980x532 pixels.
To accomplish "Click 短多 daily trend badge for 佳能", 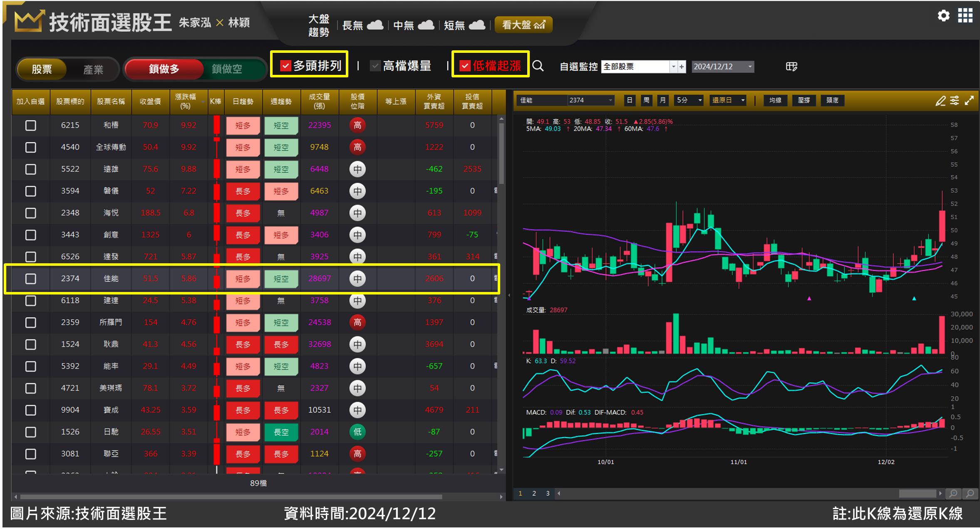I will click(x=243, y=279).
